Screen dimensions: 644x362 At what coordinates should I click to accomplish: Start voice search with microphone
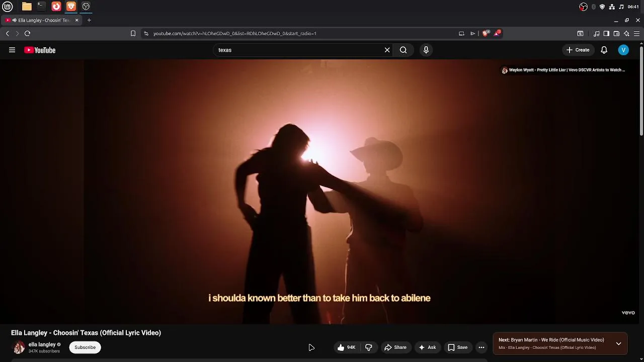pos(426,50)
